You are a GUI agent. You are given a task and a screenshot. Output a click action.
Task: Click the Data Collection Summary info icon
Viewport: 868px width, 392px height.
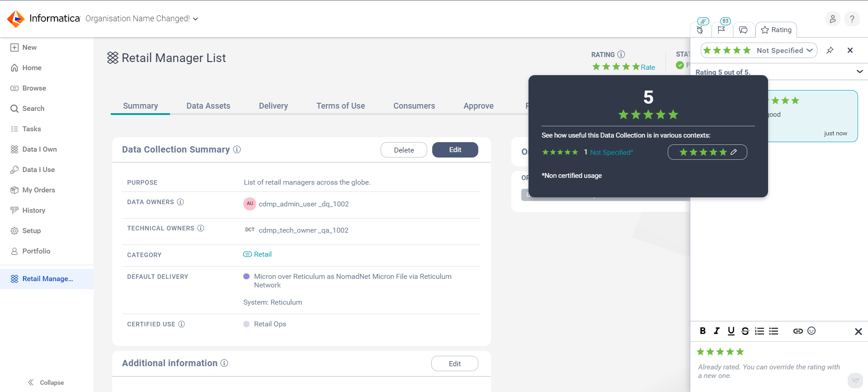point(237,149)
